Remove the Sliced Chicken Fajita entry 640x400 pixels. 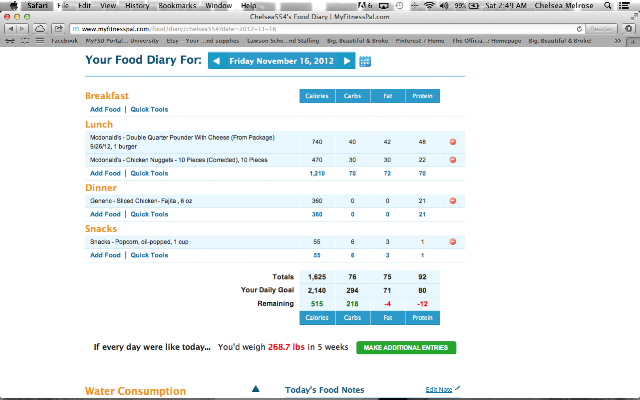pyautogui.click(x=453, y=201)
